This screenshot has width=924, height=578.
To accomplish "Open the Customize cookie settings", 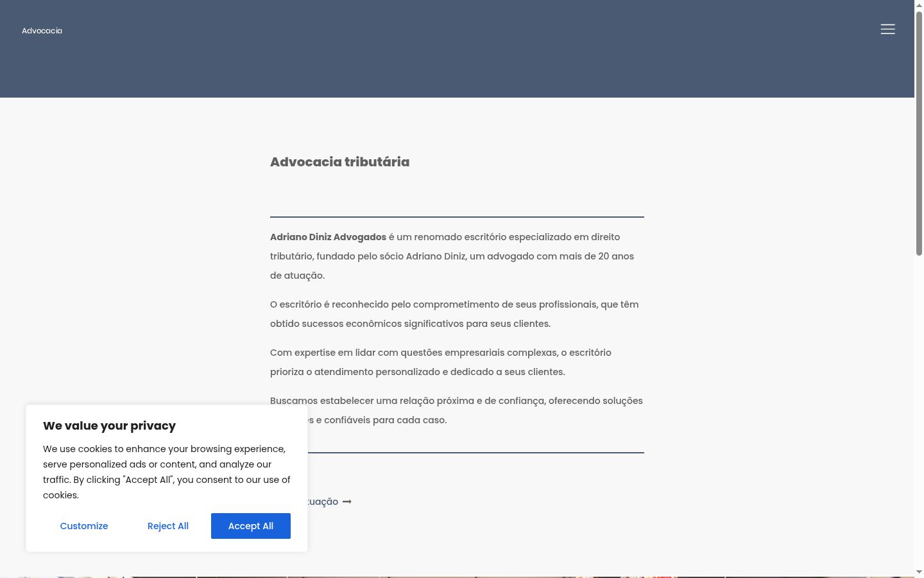I will tap(84, 526).
